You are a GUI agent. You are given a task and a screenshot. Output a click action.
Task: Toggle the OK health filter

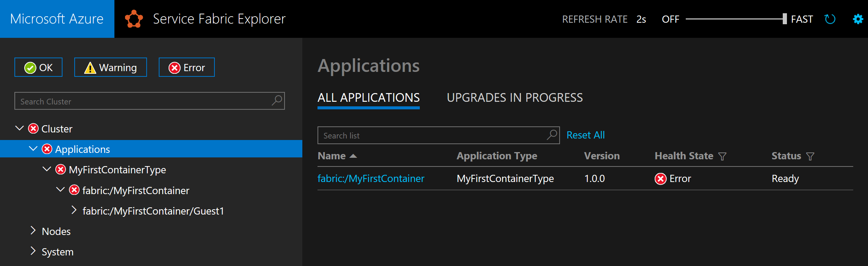[38, 67]
